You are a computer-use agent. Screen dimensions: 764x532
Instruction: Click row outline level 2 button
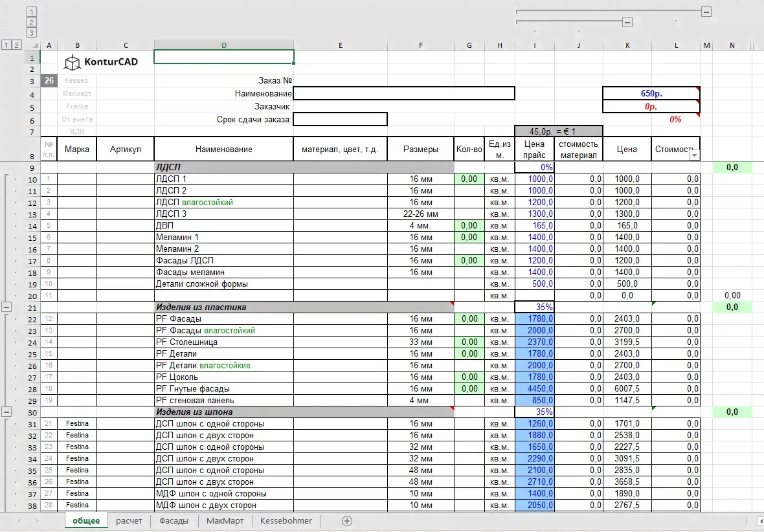tap(17, 45)
